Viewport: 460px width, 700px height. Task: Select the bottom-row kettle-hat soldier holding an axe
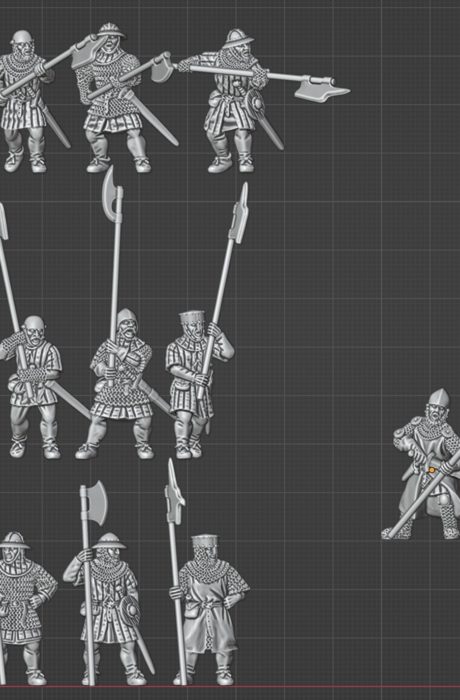[109, 609]
